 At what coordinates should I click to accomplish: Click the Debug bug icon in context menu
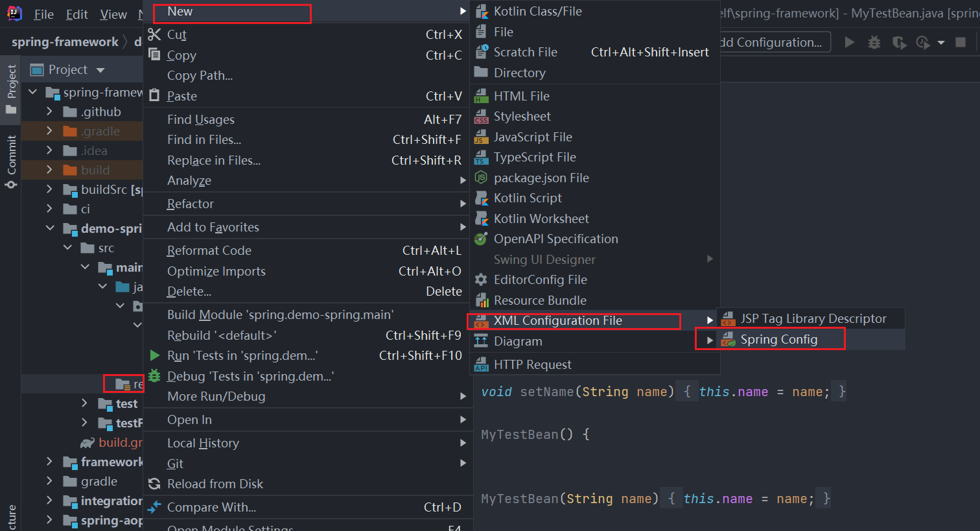[x=154, y=375]
